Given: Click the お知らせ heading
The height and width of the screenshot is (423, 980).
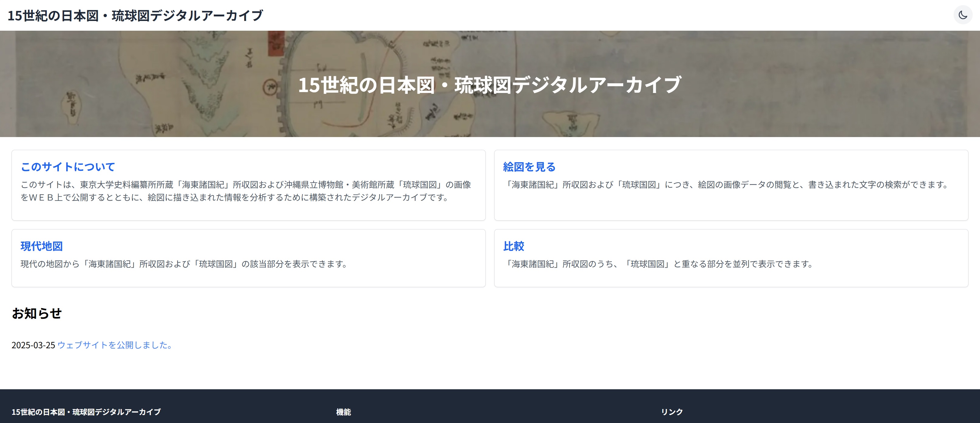Looking at the screenshot, I should [36, 313].
